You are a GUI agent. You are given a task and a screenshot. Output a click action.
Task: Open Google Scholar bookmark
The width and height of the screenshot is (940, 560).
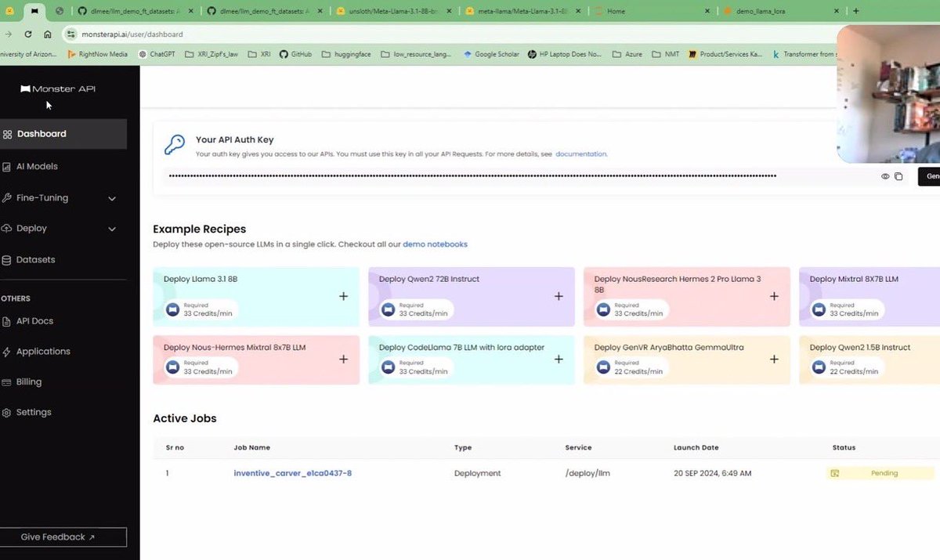[491, 54]
